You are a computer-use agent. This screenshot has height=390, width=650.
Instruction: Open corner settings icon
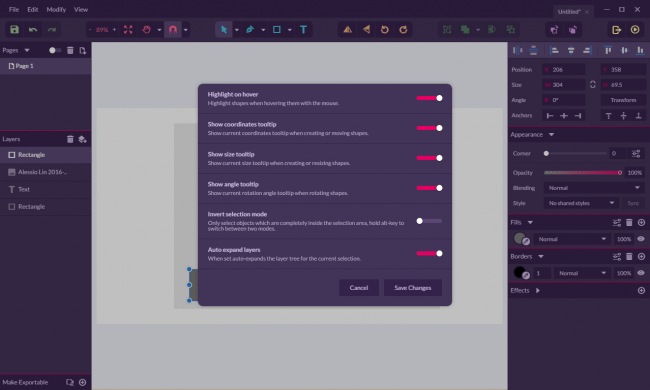(x=636, y=154)
